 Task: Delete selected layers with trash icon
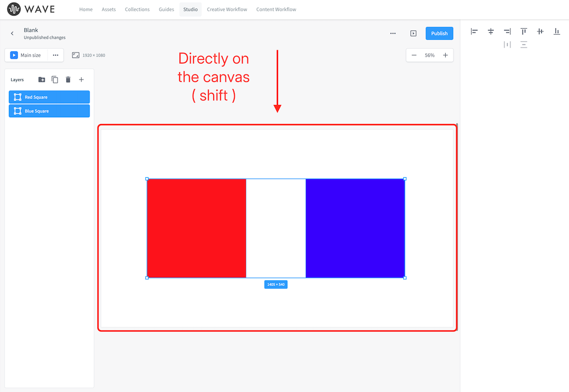68,80
